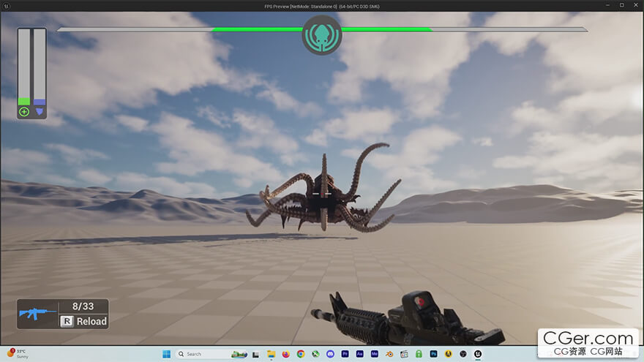Screen dimensions: 644x362
Task: Click the squid boss emblem icon
Action: coord(321,34)
